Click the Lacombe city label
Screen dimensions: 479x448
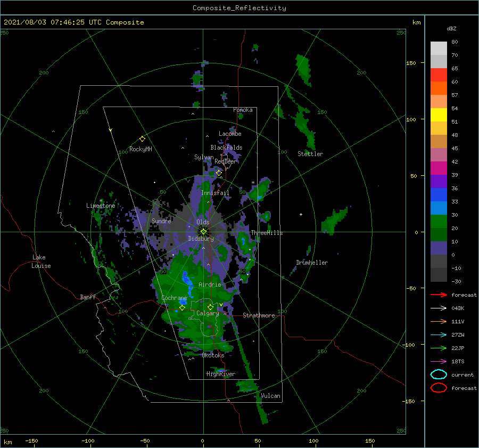pos(230,134)
